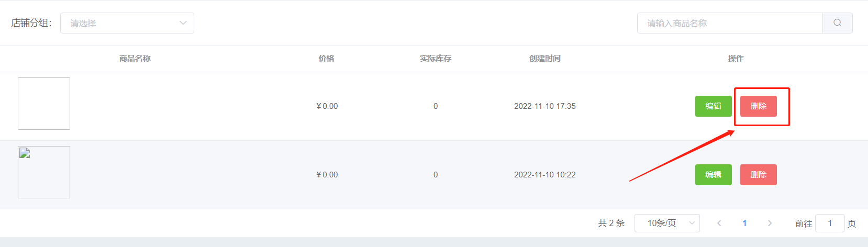Click the previous page arrow icon
868x247 pixels.
(x=719, y=223)
